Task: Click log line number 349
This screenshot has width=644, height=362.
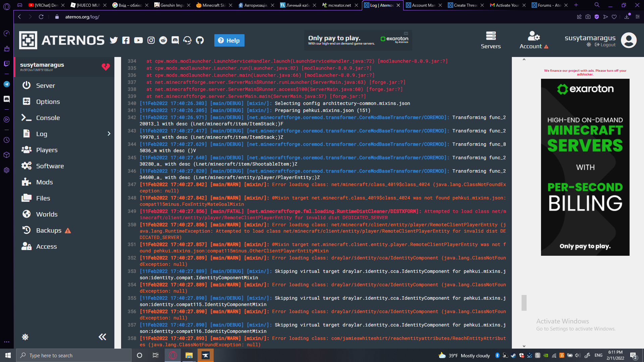Action: coord(132,211)
